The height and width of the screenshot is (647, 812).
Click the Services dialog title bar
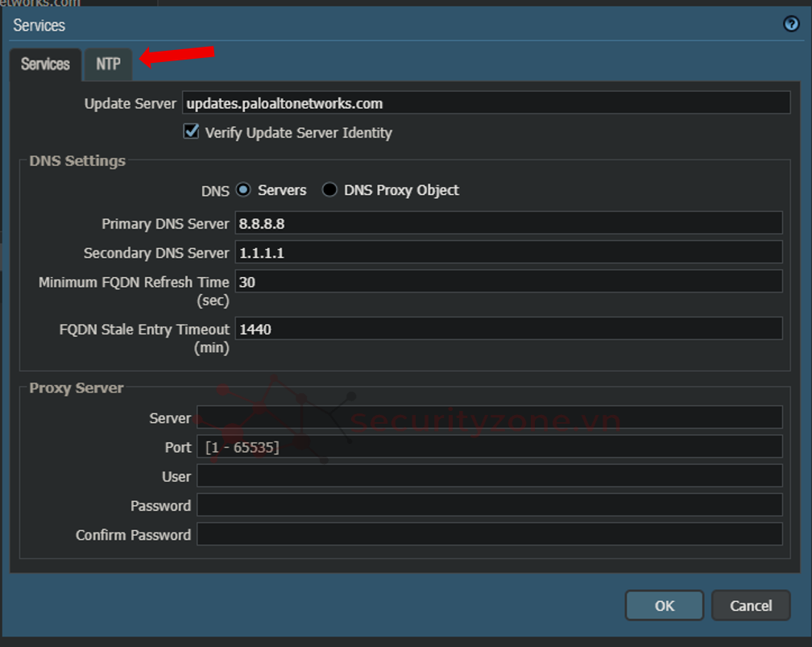click(403, 25)
